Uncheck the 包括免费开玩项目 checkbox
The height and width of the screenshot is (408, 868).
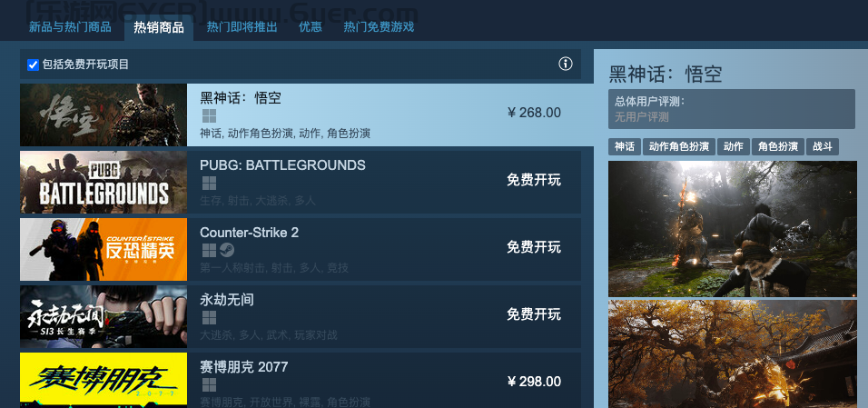pos(33,65)
